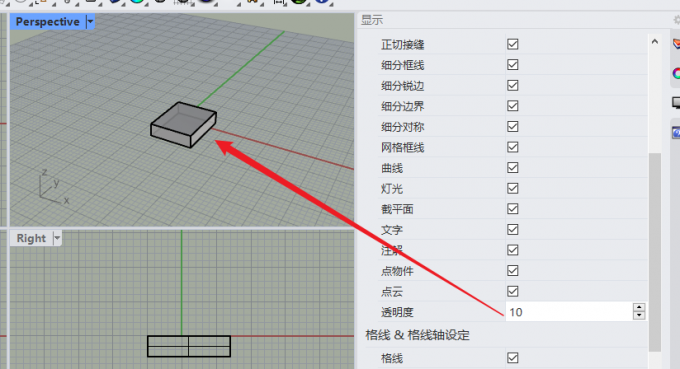Select the box object in the Perspective viewport
680x369 pixels.
[x=183, y=125]
